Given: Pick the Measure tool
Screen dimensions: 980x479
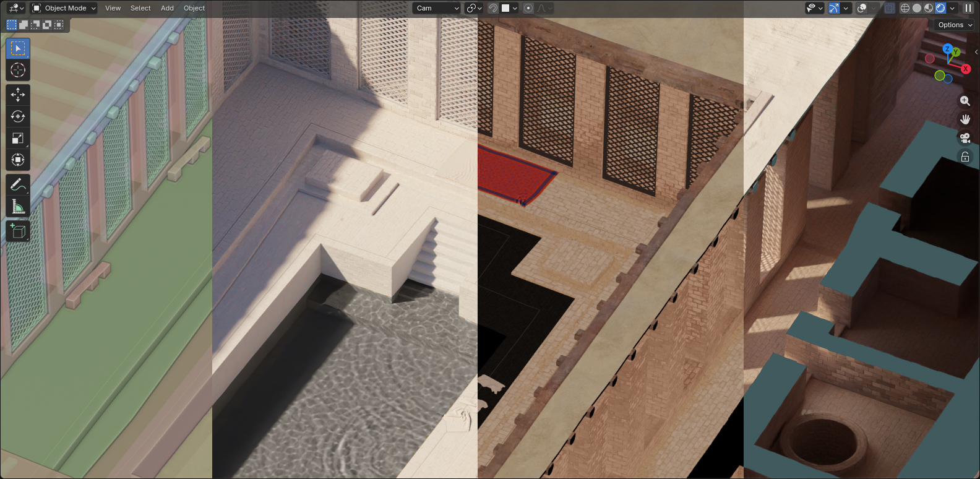Looking at the screenshot, I should (x=18, y=207).
